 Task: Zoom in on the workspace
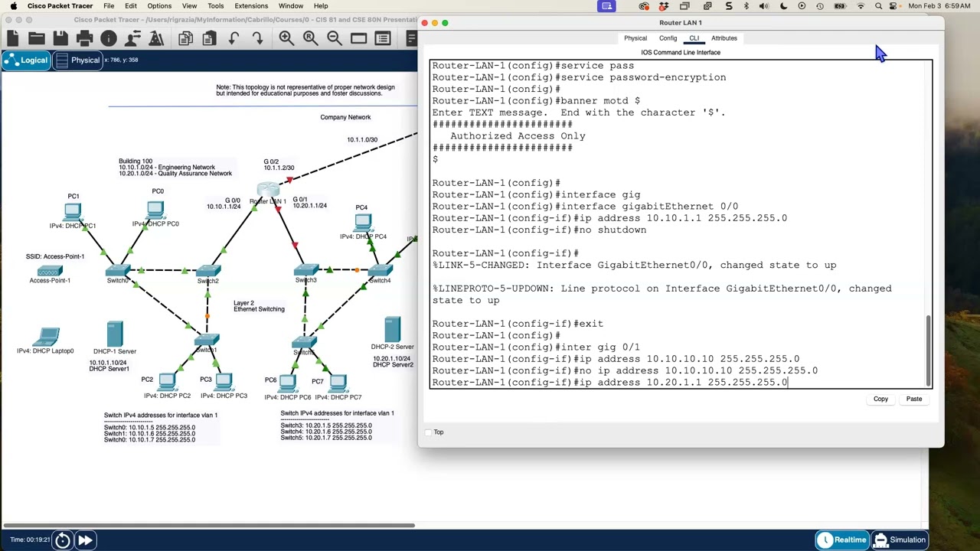pyautogui.click(x=286, y=38)
